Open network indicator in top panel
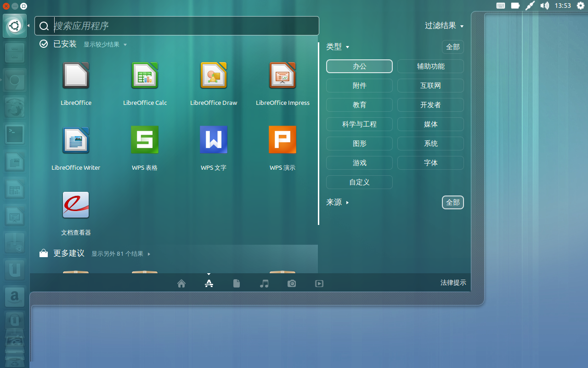This screenshot has height=368, width=588. [x=530, y=6]
